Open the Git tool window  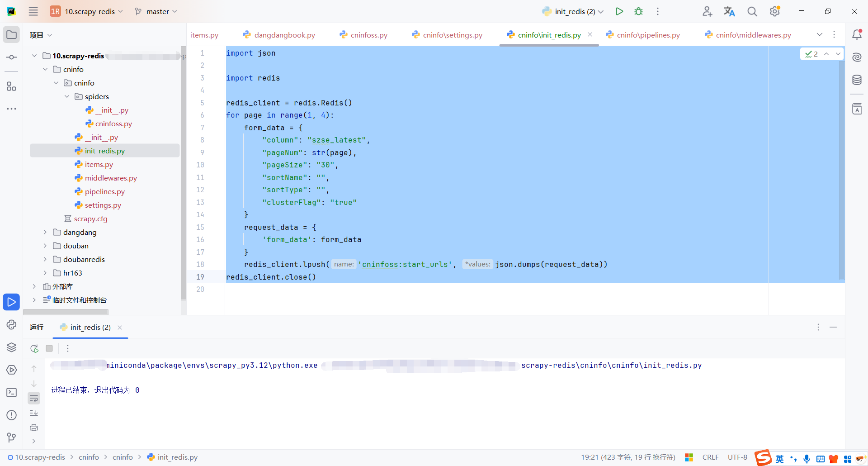pos(11,437)
